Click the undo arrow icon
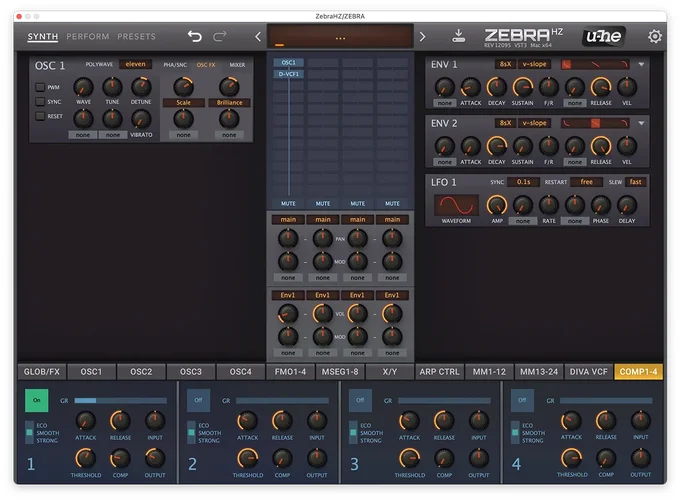 [x=195, y=37]
